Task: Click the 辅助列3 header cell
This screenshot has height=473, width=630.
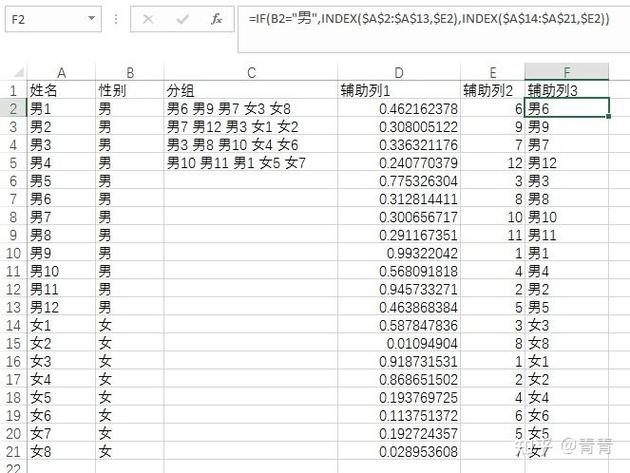Action: [567, 90]
